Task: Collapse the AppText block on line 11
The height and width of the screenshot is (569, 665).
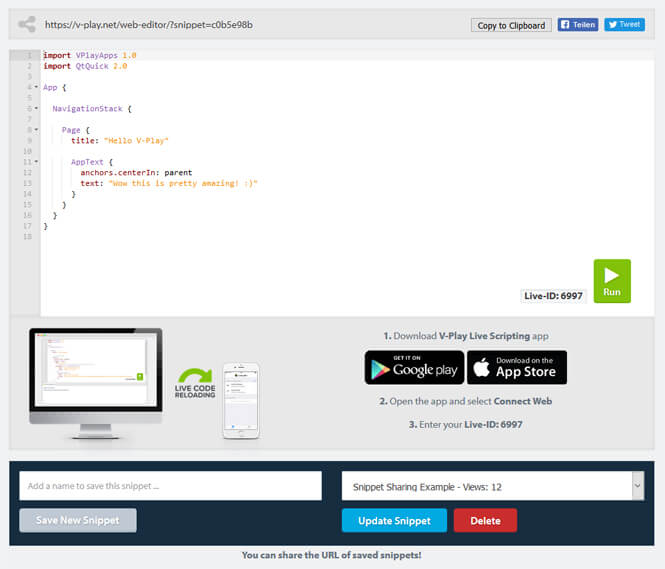Action: click(36, 162)
